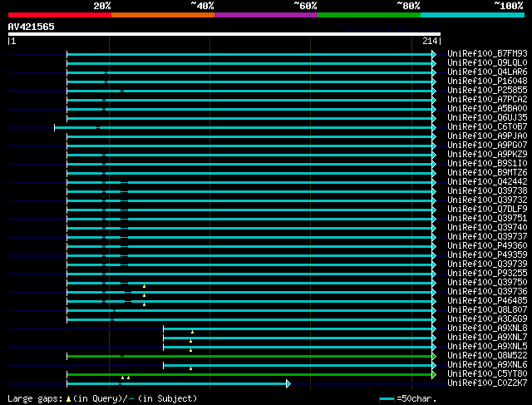Screen dimensions: 532x405
Task: Click the cyan arrowhead ending B7FM93 alignment
Action: coord(434,53)
